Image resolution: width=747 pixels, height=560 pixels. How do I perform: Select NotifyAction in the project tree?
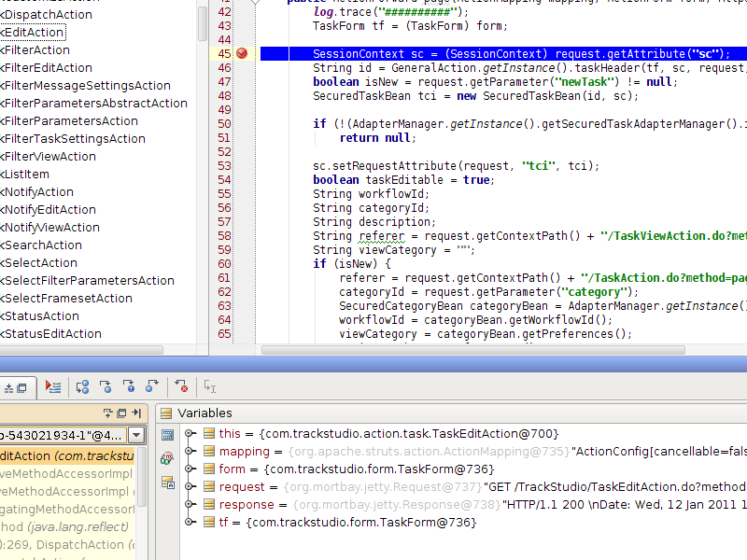pyautogui.click(x=36, y=192)
